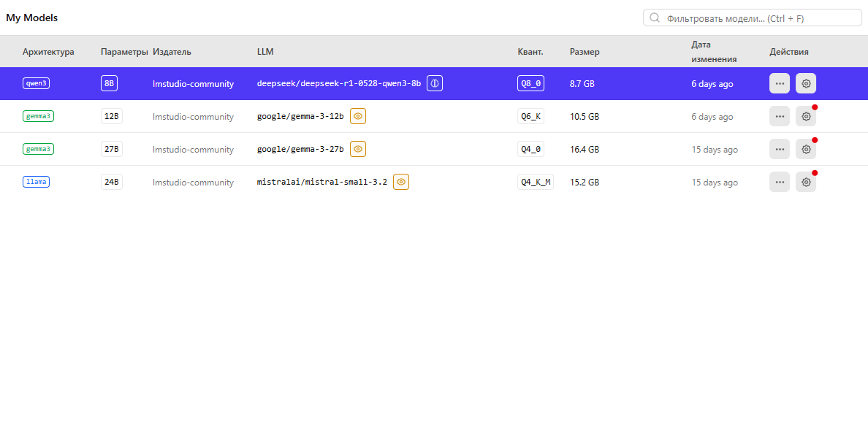Sort by the Архитектура column header
Image resolution: width=868 pixels, height=422 pixels.
click(48, 52)
